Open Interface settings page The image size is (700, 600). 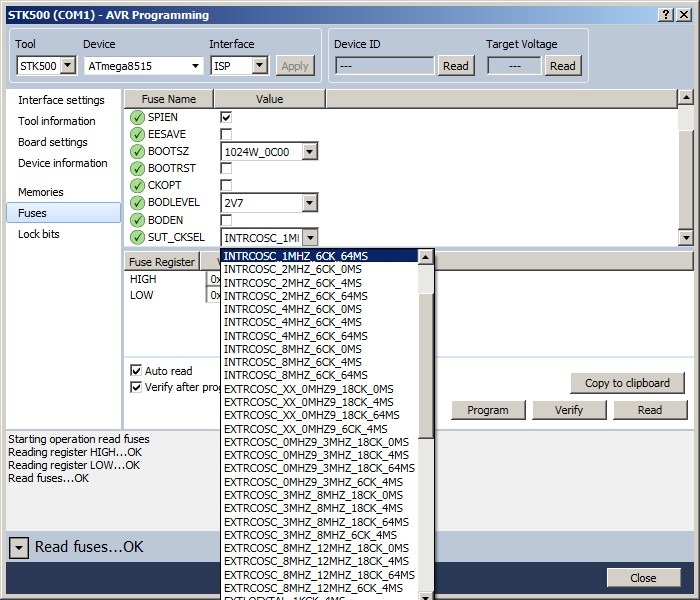pyautogui.click(x=61, y=100)
